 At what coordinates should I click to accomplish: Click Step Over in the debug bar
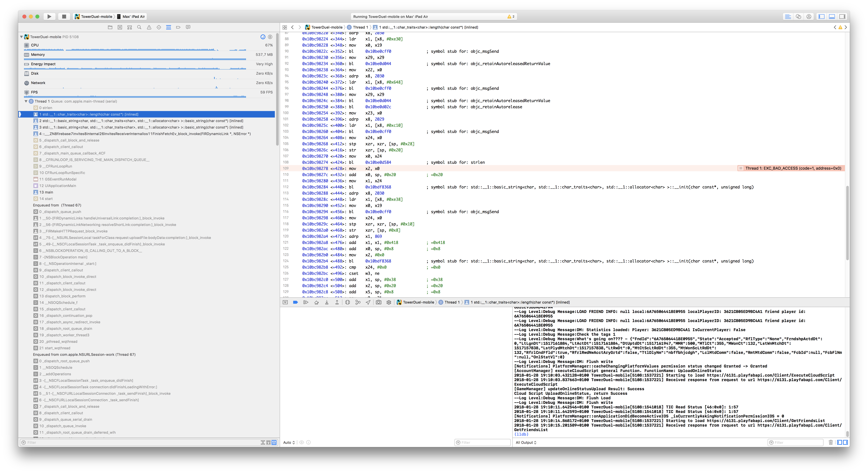coord(316,302)
